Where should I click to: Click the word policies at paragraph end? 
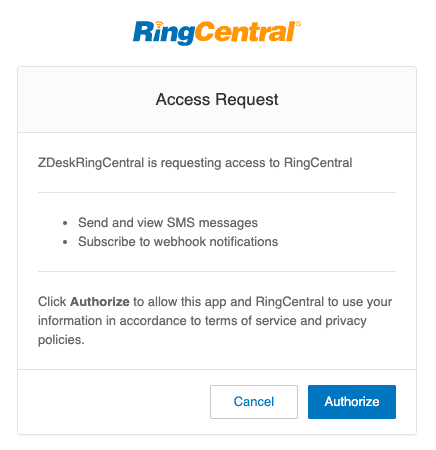(61, 340)
